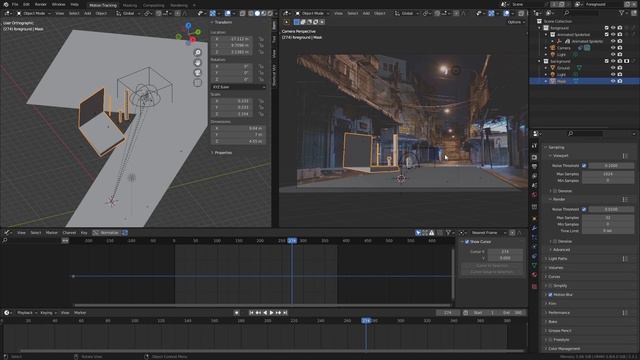Screen dimensions: 640x360
Task: Open Object Mode dropdown in left viewport
Action: (x=33, y=13)
